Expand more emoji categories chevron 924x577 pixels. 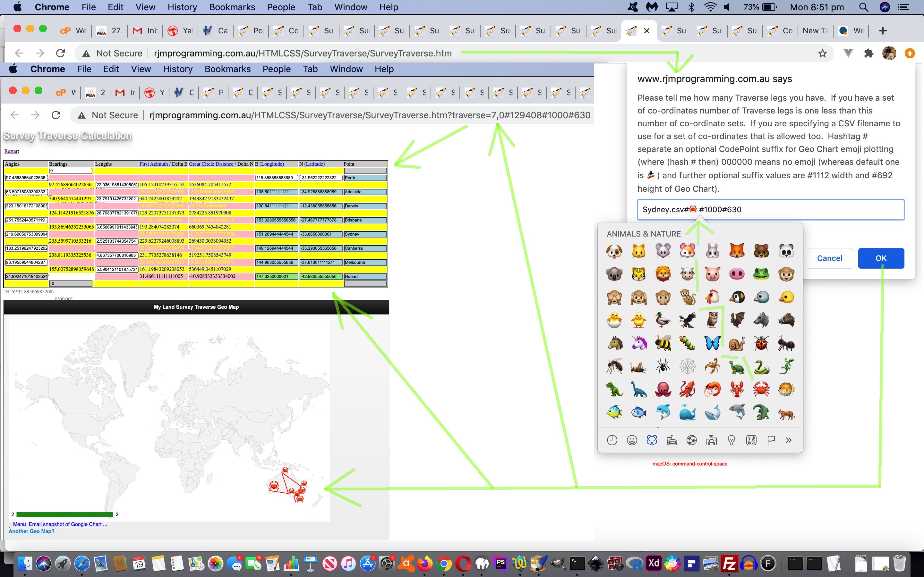pos(789,440)
